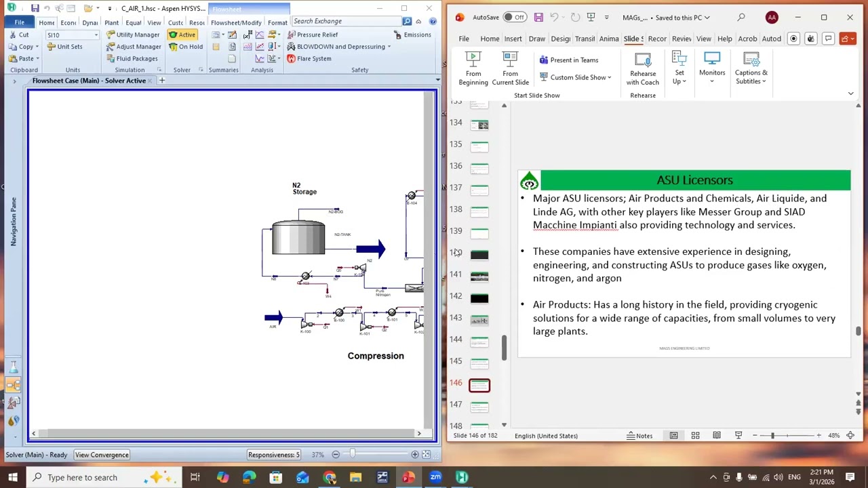Save the HYSYS case file
Viewport: 868px width, 488px height.
click(35, 8)
